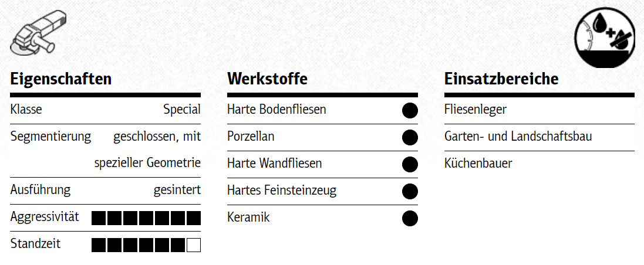Click the Aggressivität rating bar
This screenshot has width=644, height=265.
146,218
